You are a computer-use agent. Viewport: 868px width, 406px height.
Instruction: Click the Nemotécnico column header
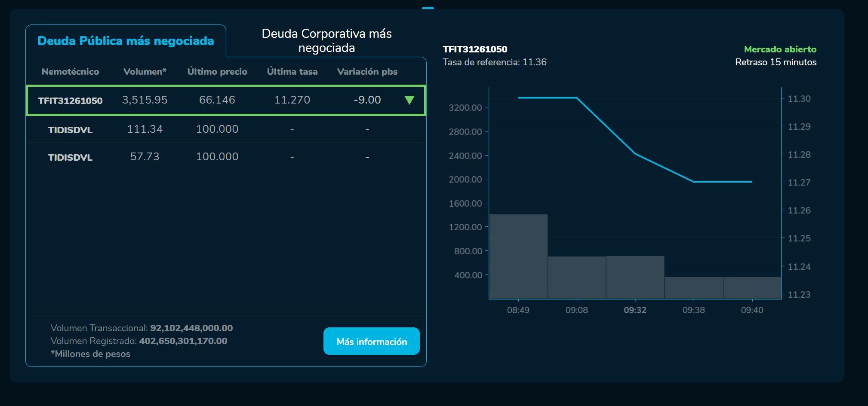coord(70,72)
